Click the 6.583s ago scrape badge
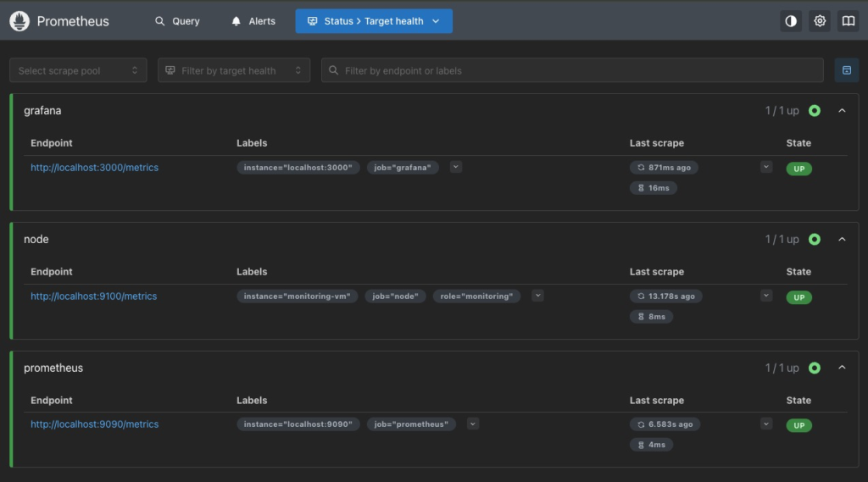The image size is (868, 482). point(665,424)
